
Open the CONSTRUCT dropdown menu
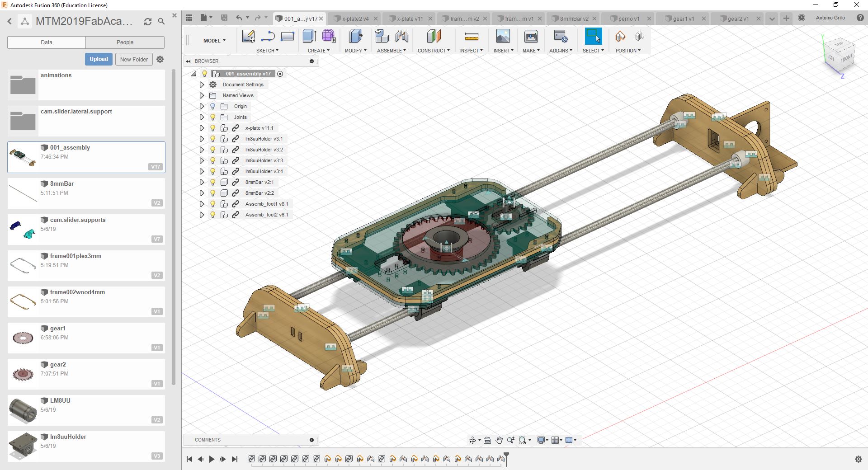(x=434, y=51)
